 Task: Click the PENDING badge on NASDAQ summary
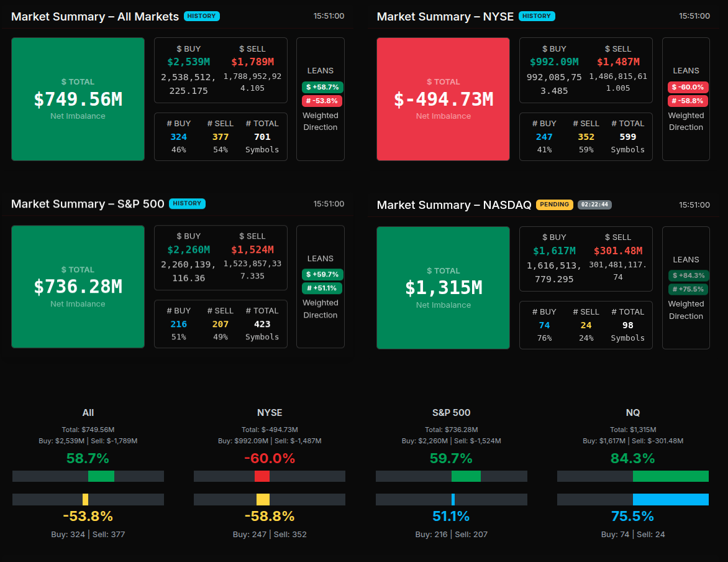pos(554,205)
